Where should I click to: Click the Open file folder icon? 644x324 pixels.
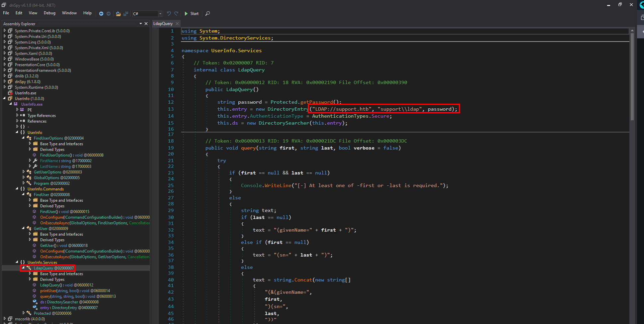118,14
